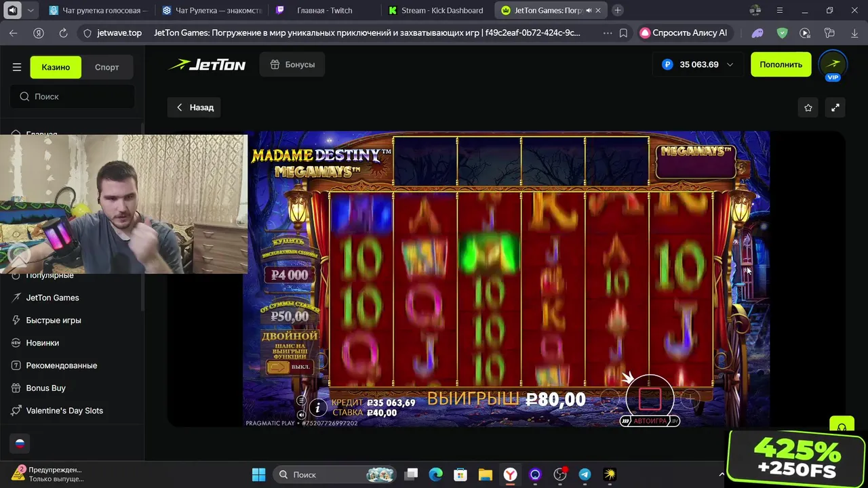Open Valentine's Day Slots category
This screenshot has width=868, height=488.
tap(64, 411)
